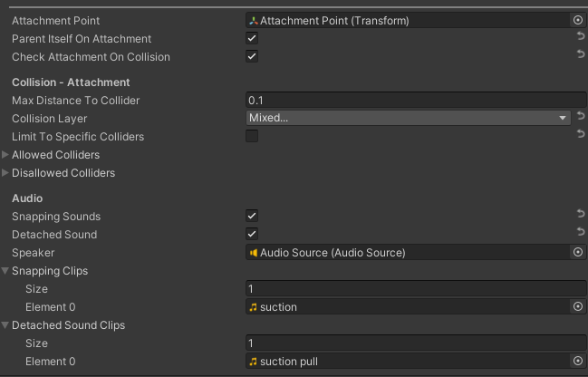Open object picker for Speaker Audio Source

tap(578, 252)
